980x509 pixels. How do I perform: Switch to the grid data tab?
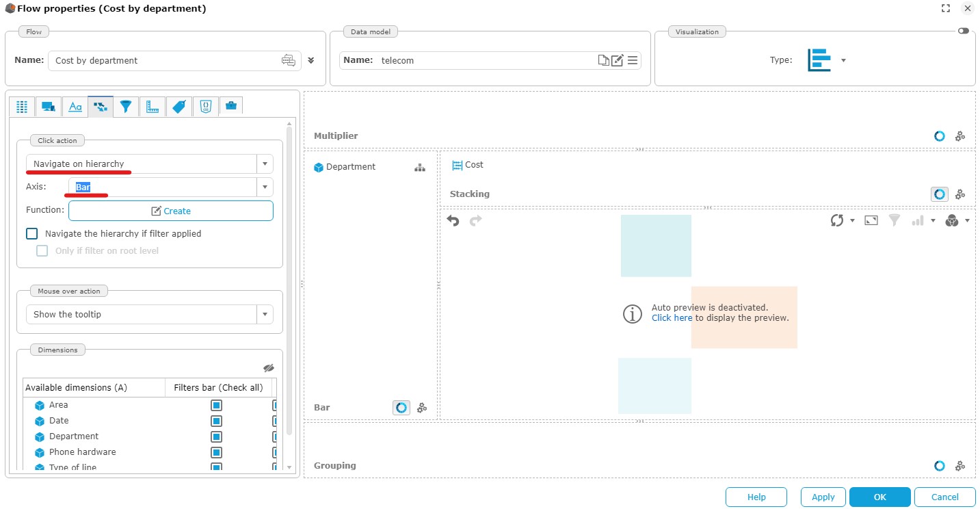pyautogui.click(x=23, y=106)
